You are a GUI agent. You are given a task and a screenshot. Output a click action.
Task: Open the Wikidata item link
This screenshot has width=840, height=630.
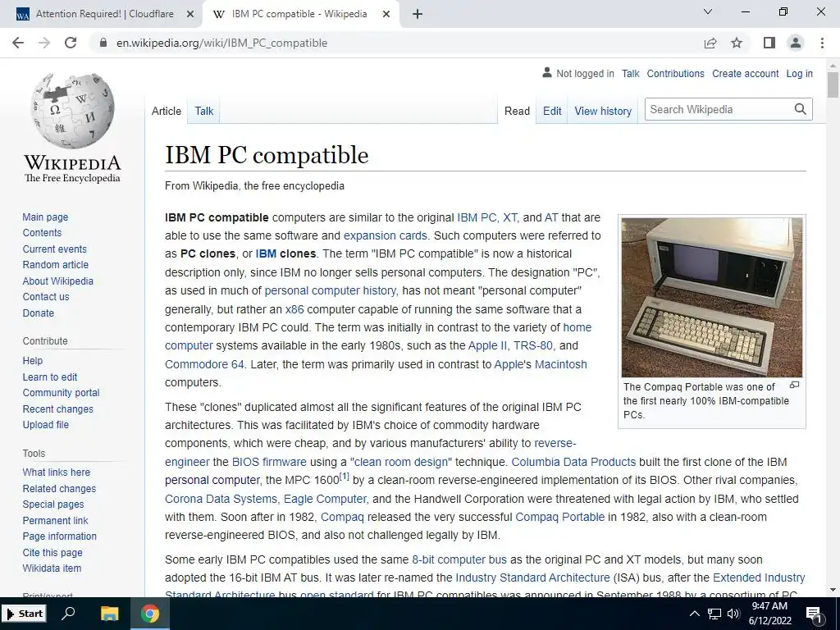point(52,568)
